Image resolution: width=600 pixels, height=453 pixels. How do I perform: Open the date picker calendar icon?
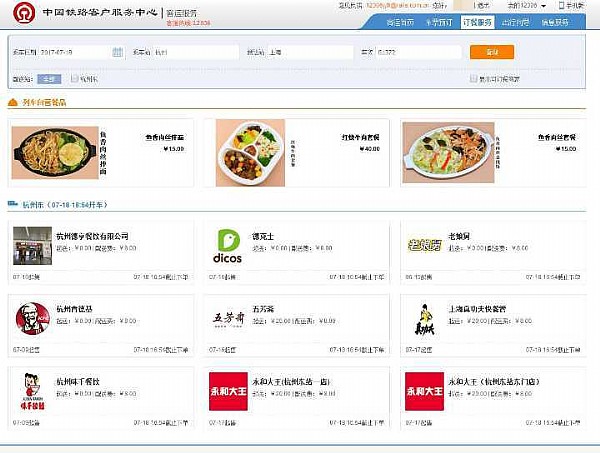pyautogui.click(x=117, y=52)
